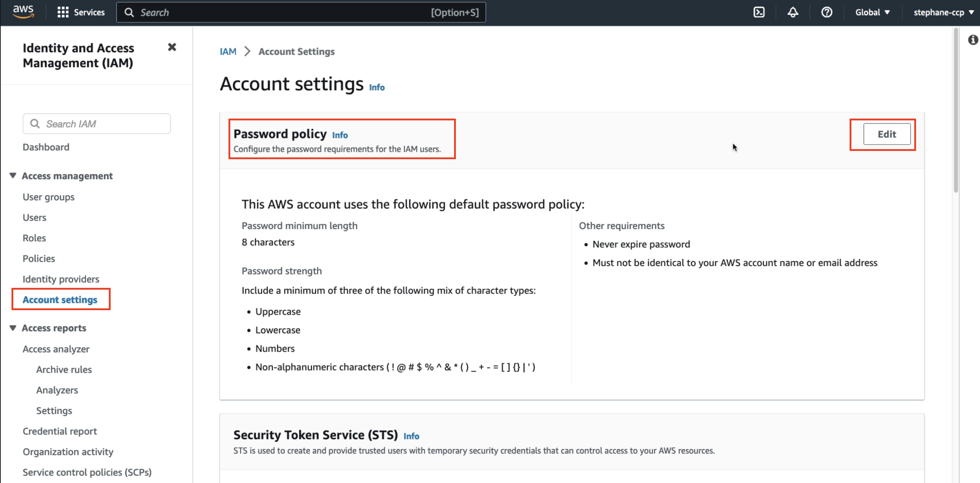Screen dimensions: 980x483
Task: Click the 'Lowercase' bullet text
Action: [278, 330]
